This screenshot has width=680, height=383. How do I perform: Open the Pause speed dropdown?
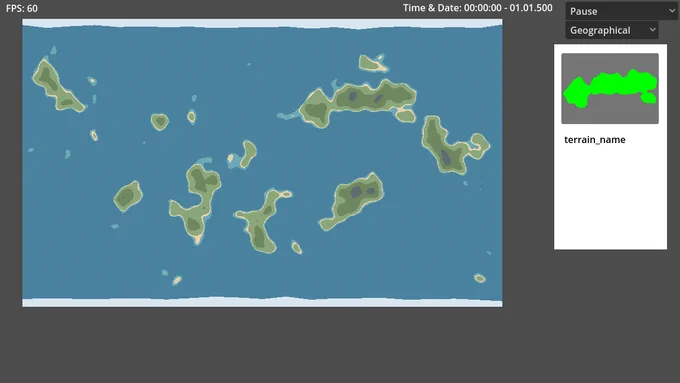click(x=622, y=11)
